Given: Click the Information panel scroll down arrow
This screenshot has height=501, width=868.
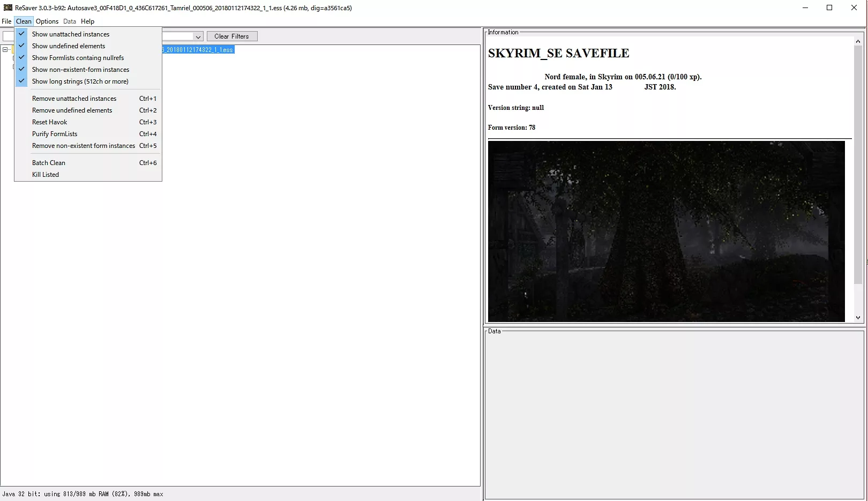Looking at the screenshot, I should point(858,318).
